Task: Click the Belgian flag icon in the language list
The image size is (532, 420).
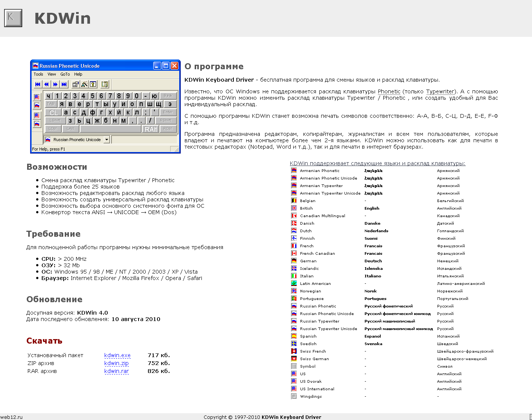Action: pyautogui.click(x=294, y=201)
